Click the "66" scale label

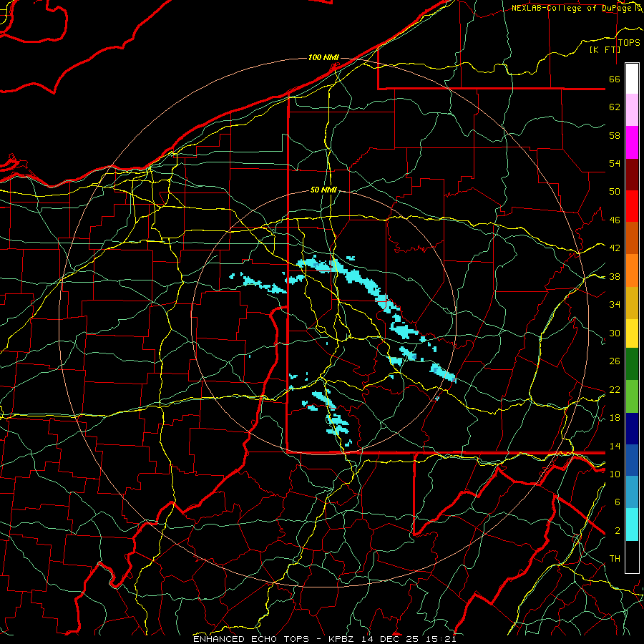(x=615, y=79)
